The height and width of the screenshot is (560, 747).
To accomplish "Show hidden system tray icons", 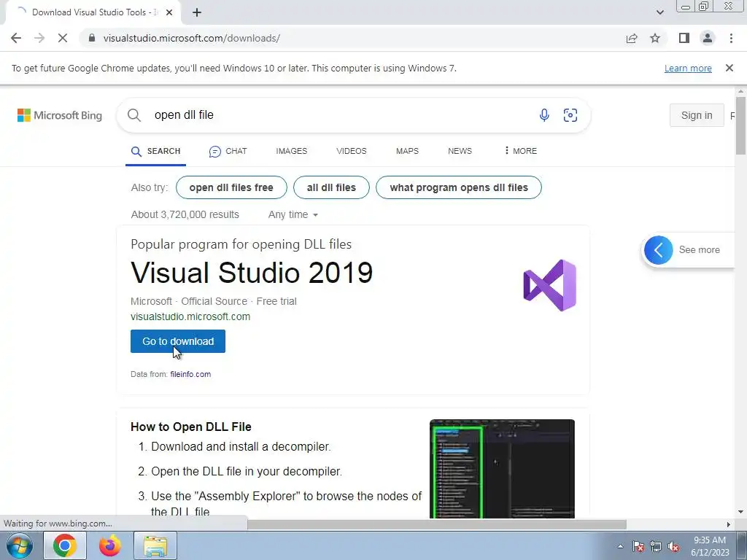I will tap(620, 546).
